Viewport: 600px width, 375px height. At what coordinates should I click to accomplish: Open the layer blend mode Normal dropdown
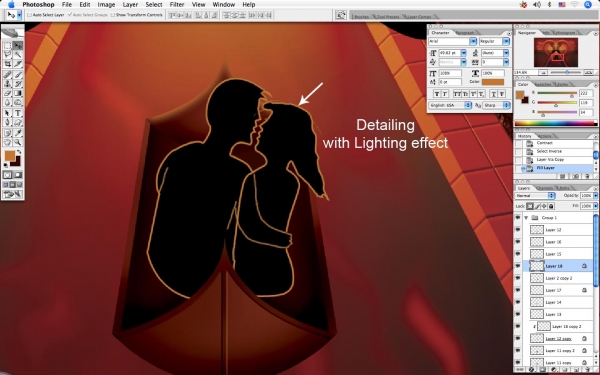[x=535, y=196]
